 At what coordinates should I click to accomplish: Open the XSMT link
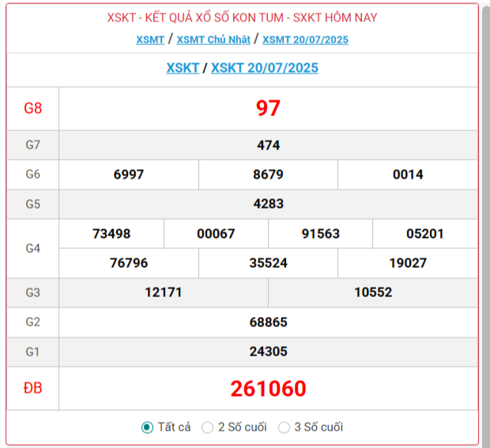(x=150, y=40)
